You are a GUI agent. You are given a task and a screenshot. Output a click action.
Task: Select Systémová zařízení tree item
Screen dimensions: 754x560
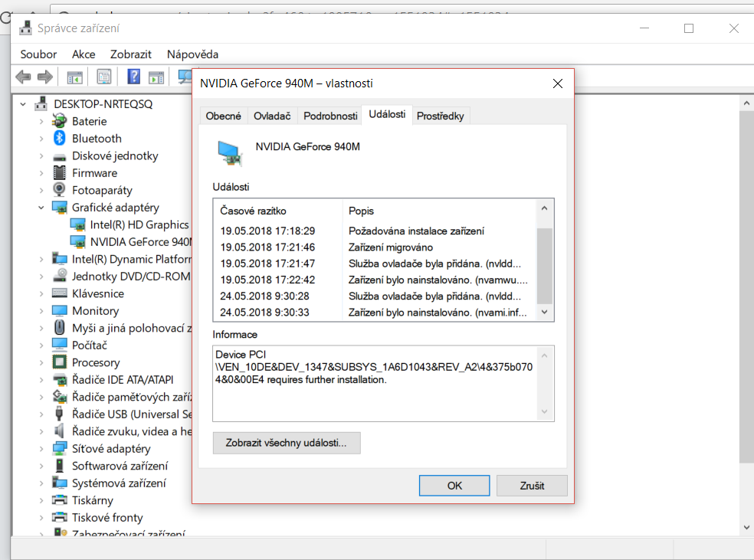coord(119,483)
